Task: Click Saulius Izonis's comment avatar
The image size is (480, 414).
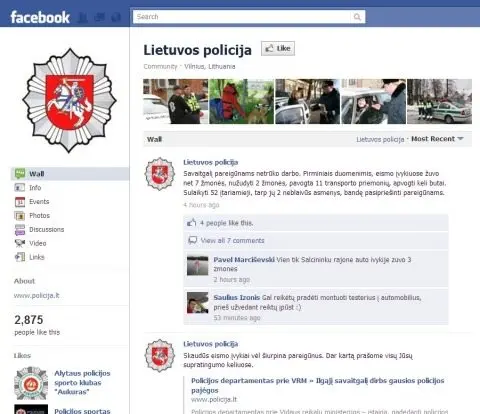Action: [198, 303]
